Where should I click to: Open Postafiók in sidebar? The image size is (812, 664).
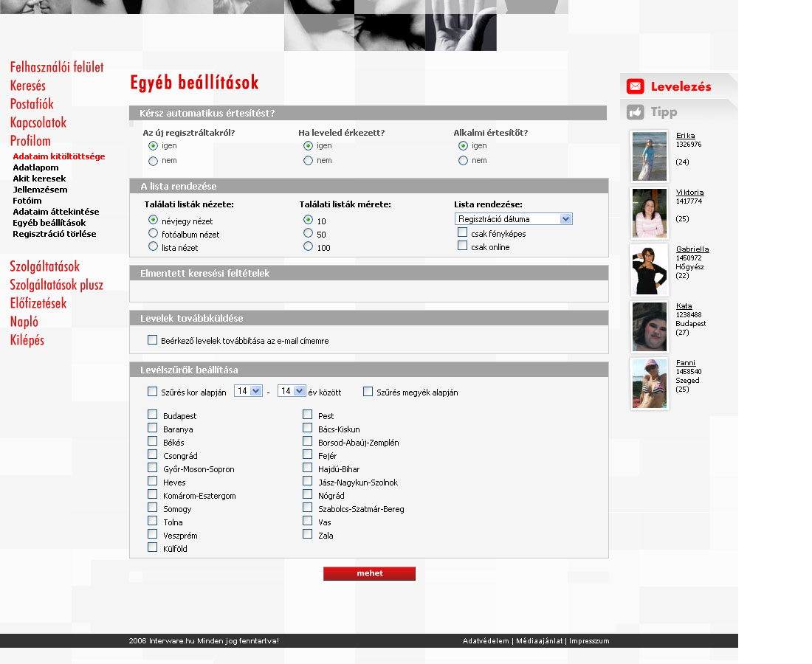(x=32, y=104)
